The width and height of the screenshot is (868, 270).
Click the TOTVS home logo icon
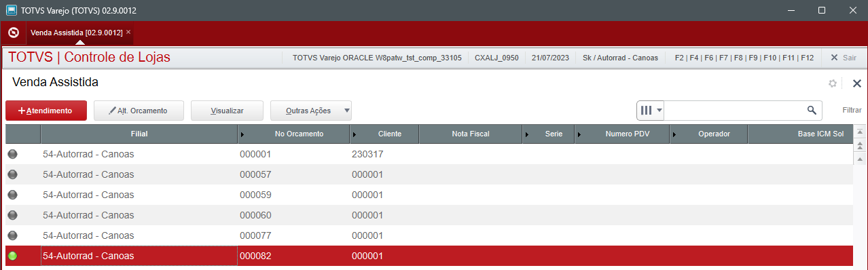point(13,33)
